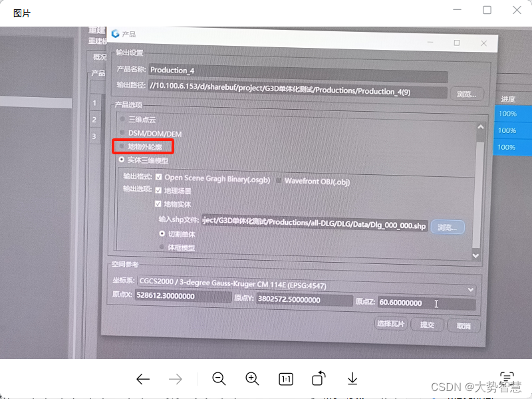Select row 3 in the background table
Screen dimensions: 532x399
click(94, 136)
